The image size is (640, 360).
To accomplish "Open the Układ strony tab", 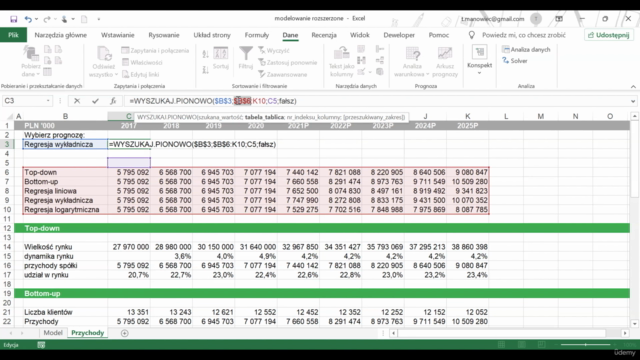I will tap(212, 35).
